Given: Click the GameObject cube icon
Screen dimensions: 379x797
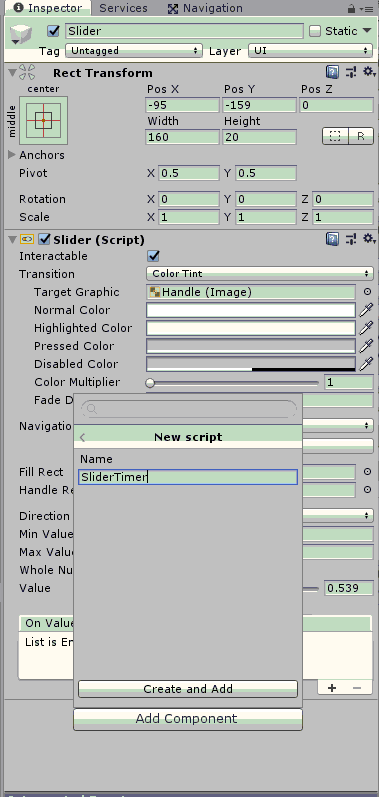Looking at the screenshot, I should coord(21,34).
